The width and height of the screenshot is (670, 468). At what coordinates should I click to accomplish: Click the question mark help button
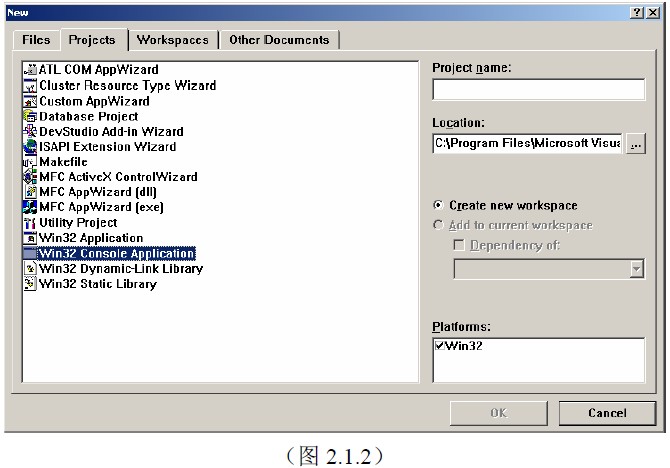[639, 11]
